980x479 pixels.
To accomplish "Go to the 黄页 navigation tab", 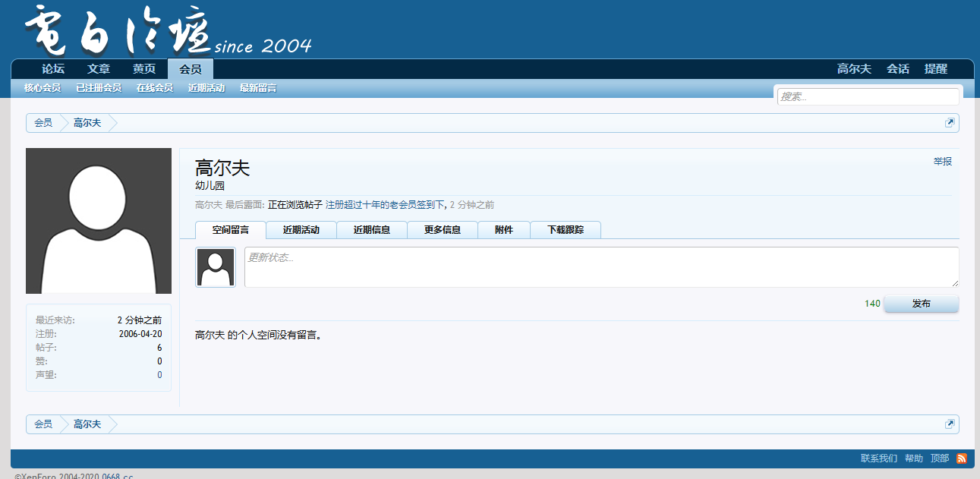I will coord(144,69).
